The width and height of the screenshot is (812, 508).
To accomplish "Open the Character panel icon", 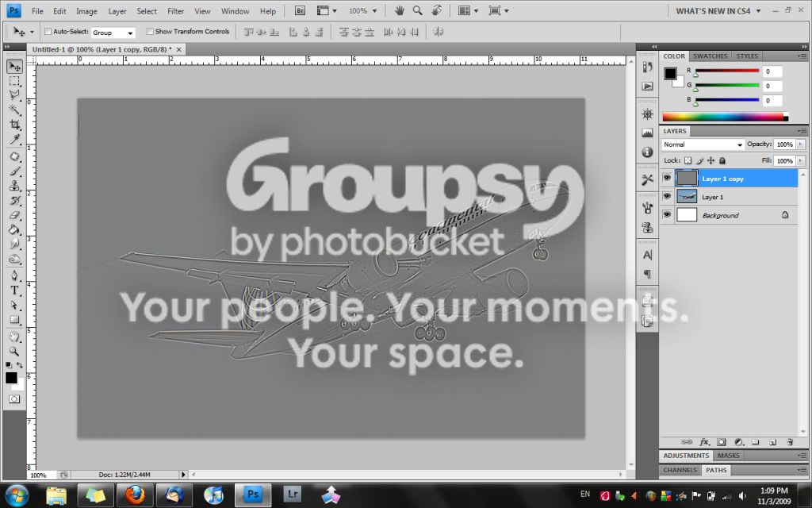I will point(647,255).
